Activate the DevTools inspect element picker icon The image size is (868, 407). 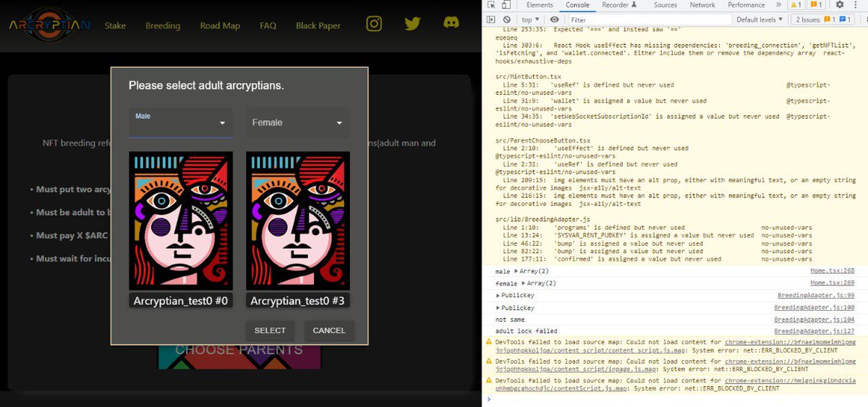[491, 5]
